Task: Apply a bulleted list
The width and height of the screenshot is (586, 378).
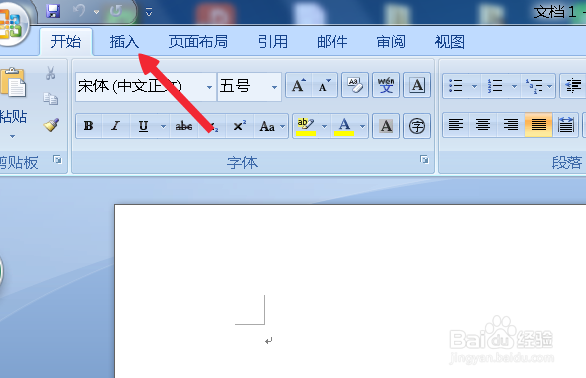Action: 456,86
